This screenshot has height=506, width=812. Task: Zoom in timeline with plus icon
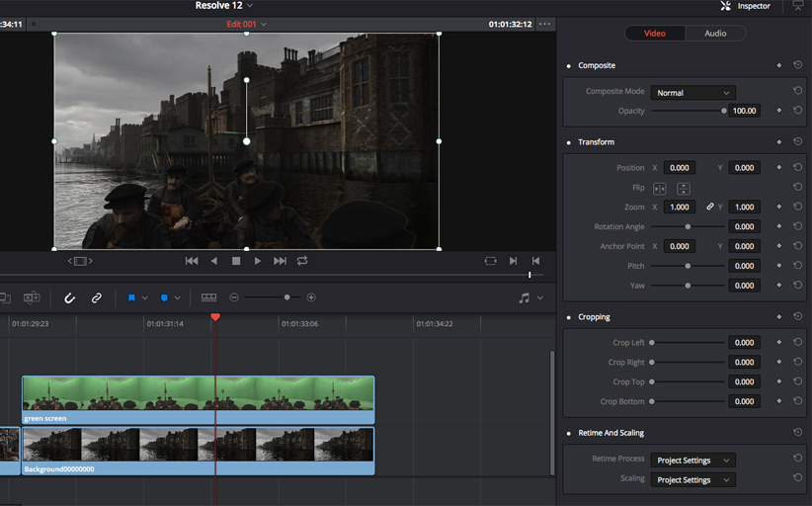click(x=311, y=297)
